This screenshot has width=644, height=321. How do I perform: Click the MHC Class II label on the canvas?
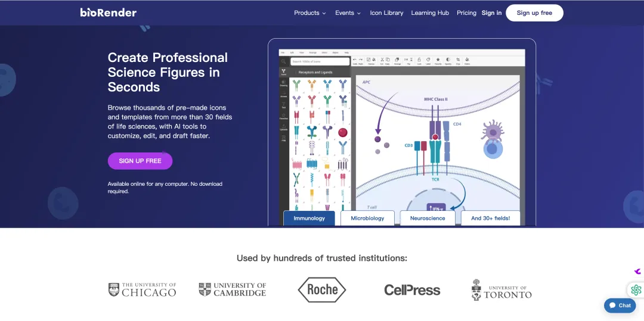(436, 99)
